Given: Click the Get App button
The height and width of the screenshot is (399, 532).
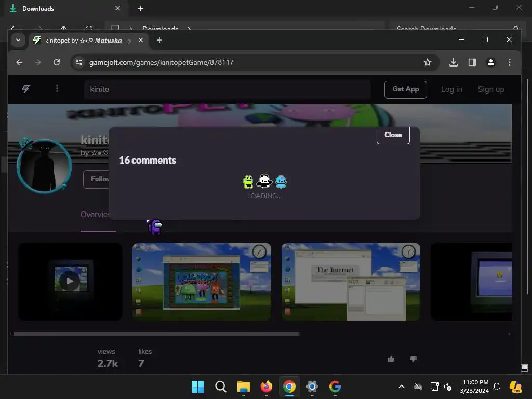Looking at the screenshot, I should coord(405,89).
